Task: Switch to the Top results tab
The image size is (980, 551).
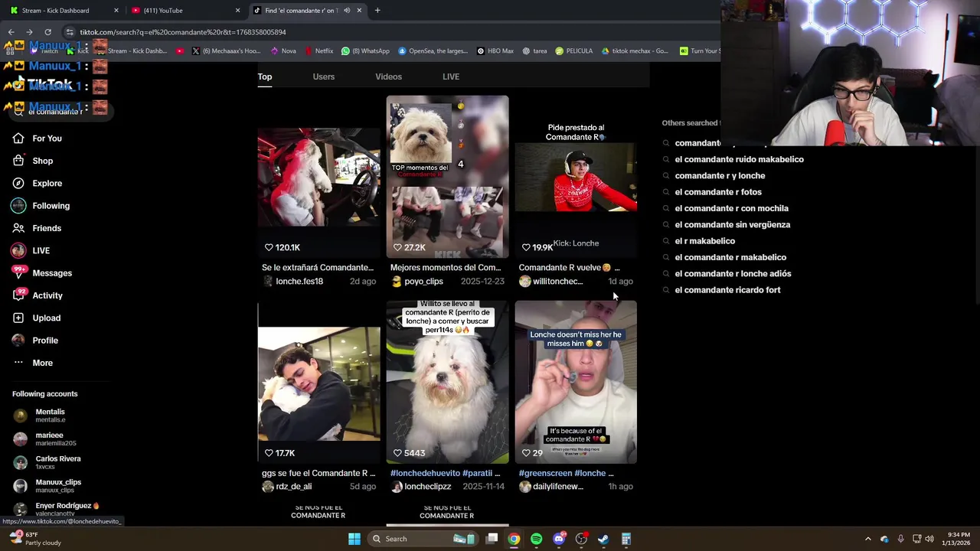Action: coord(265,77)
